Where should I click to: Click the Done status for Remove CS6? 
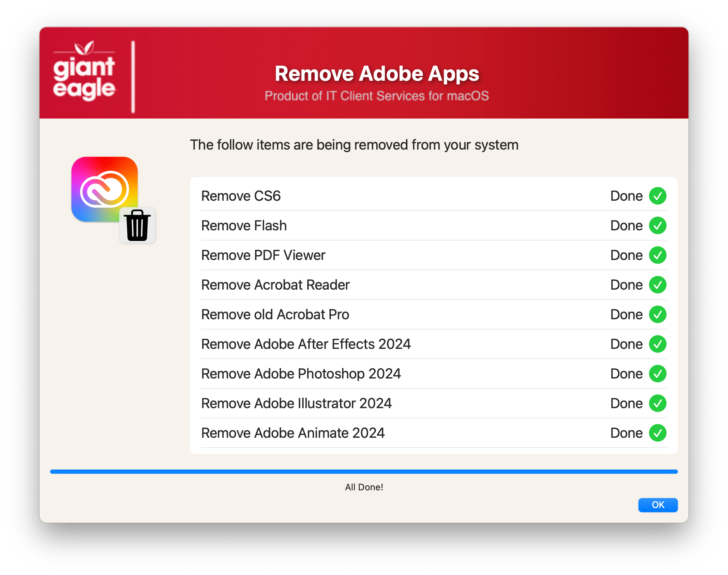(626, 196)
